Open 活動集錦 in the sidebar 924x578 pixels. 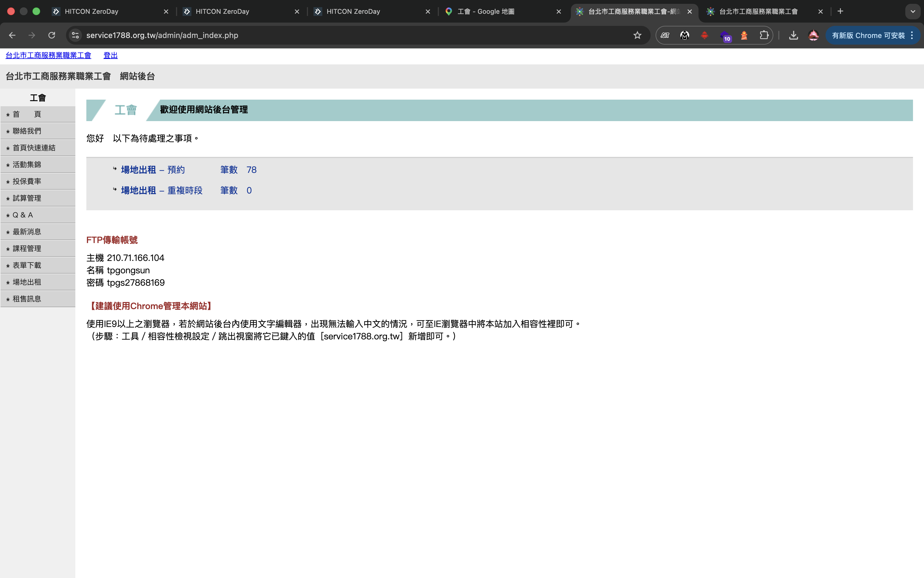[x=38, y=165]
